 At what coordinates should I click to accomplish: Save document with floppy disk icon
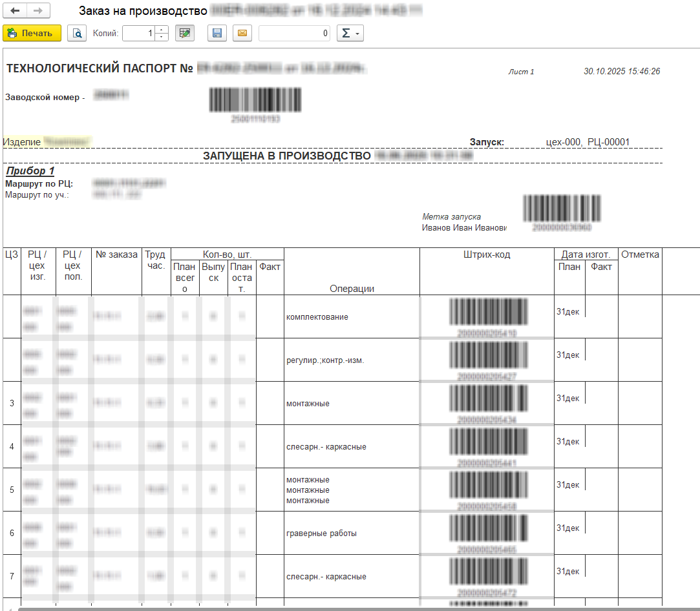pos(217,33)
